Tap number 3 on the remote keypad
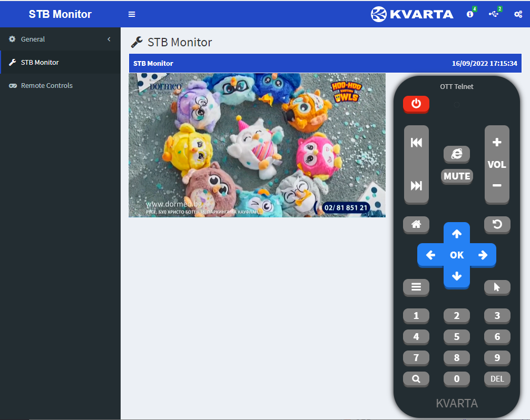Image resolution: width=530 pixels, height=420 pixels. coord(497,316)
